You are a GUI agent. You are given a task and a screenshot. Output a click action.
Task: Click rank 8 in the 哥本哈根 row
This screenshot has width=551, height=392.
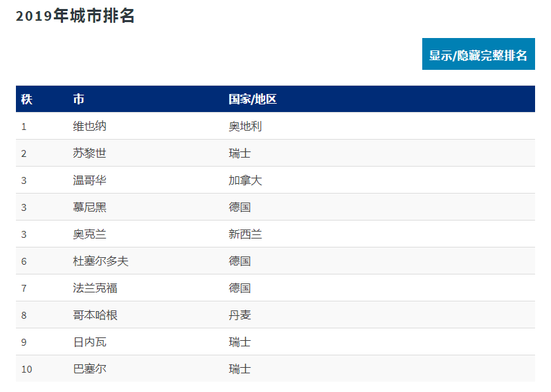point(24,315)
